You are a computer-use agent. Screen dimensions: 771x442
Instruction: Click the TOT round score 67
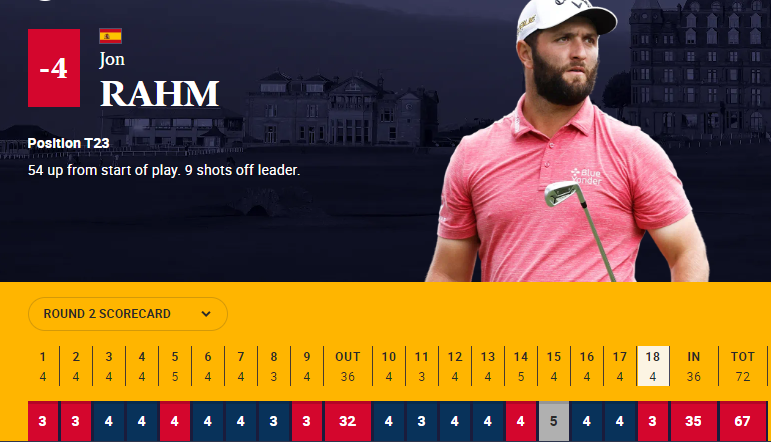[742, 421]
